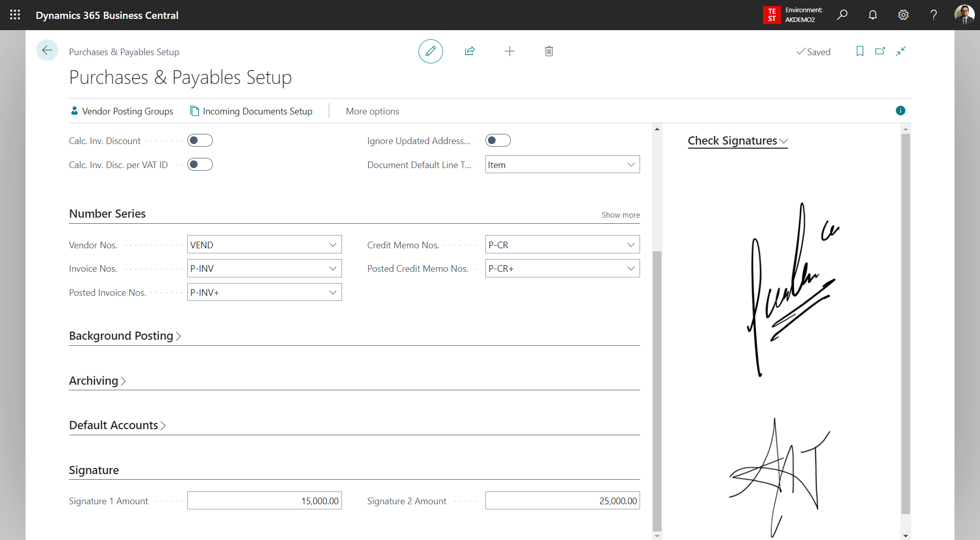980x540 pixels.
Task: Open the Document Default Line Type dropdown
Action: click(631, 164)
